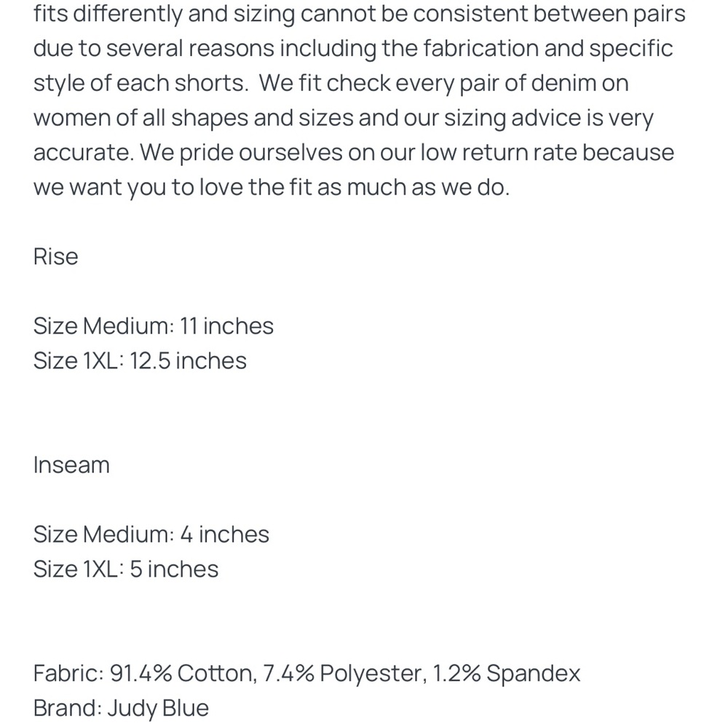Click the words Judy Blue
Screen dimensions: 728x728
(158, 708)
